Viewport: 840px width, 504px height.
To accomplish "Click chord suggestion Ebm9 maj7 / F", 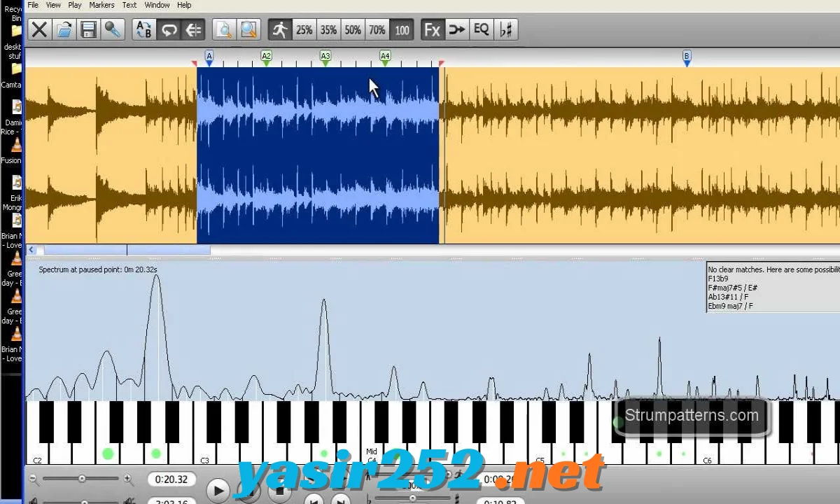I will point(731,306).
